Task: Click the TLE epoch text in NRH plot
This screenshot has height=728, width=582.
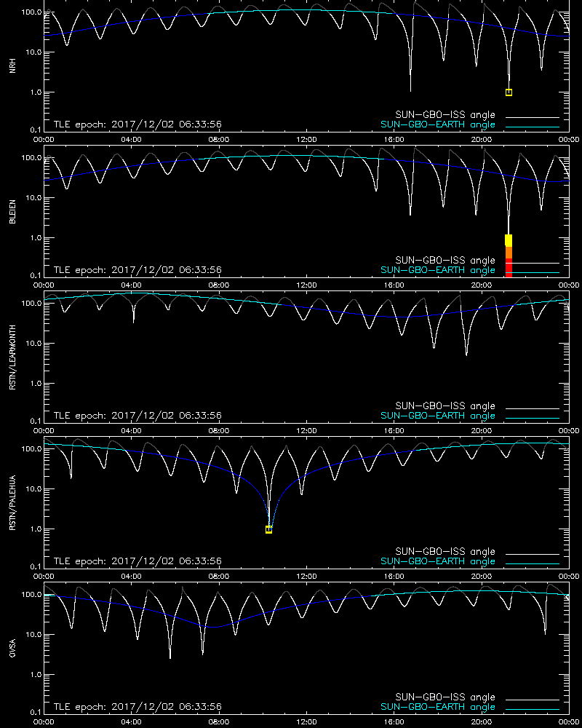Action: click(137, 124)
